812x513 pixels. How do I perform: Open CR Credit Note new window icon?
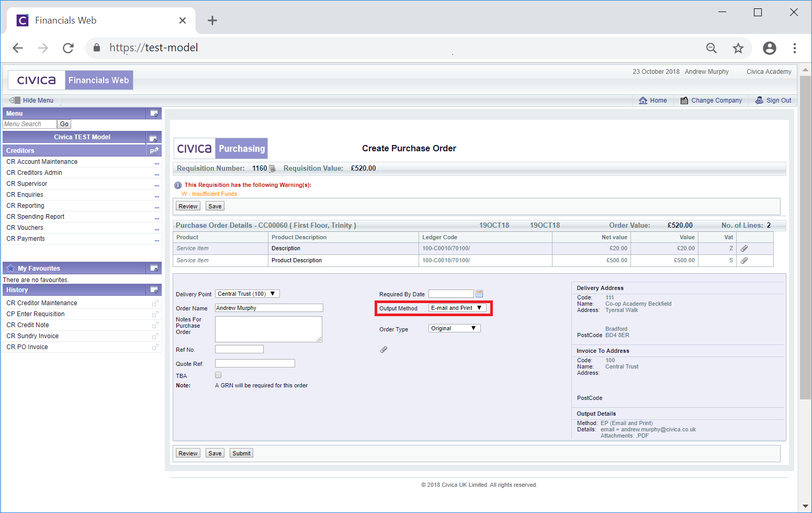155,325
